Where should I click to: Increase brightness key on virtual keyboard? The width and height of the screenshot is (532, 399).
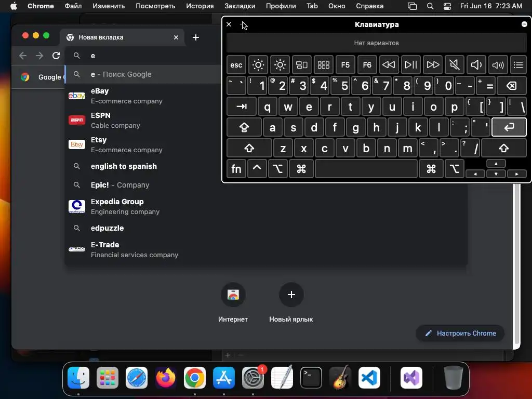click(x=280, y=65)
